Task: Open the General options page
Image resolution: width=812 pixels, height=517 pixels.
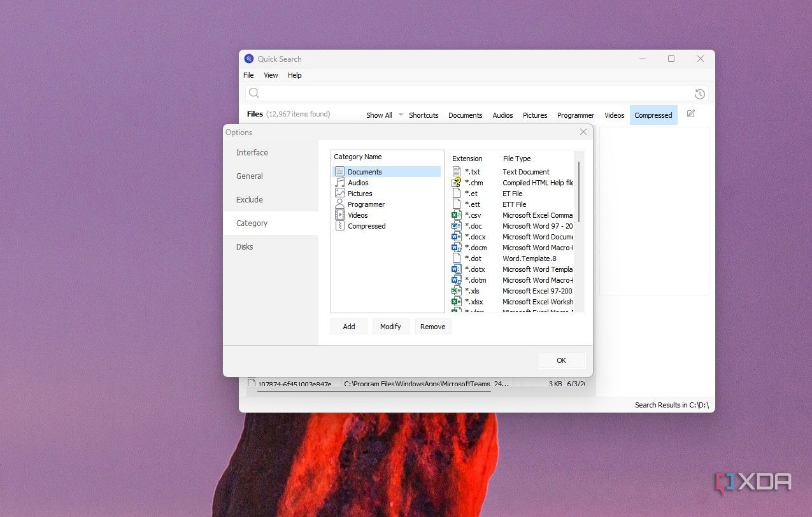Action: pos(271,176)
